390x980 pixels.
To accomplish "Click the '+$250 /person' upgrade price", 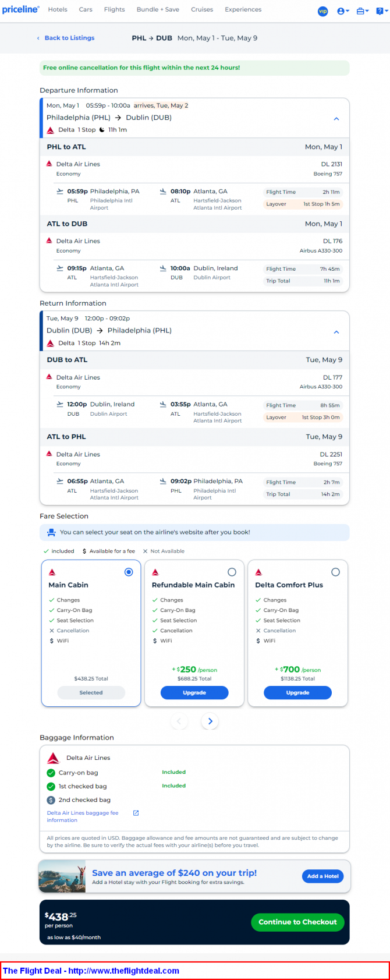I will click(x=194, y=670).
